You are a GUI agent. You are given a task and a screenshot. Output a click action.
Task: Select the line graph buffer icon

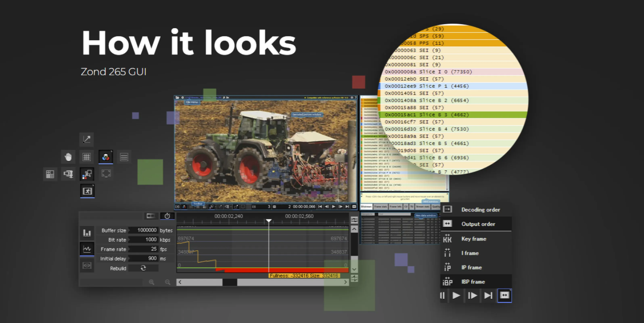[x=87, y=249]
